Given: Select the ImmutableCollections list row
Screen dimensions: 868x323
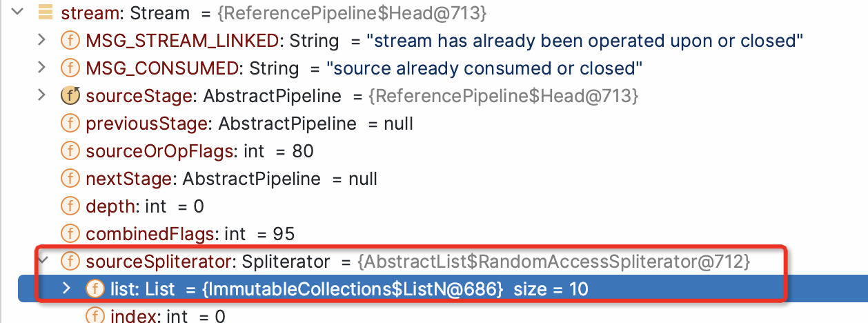Looking at the screenshot, I should (345, 289).
